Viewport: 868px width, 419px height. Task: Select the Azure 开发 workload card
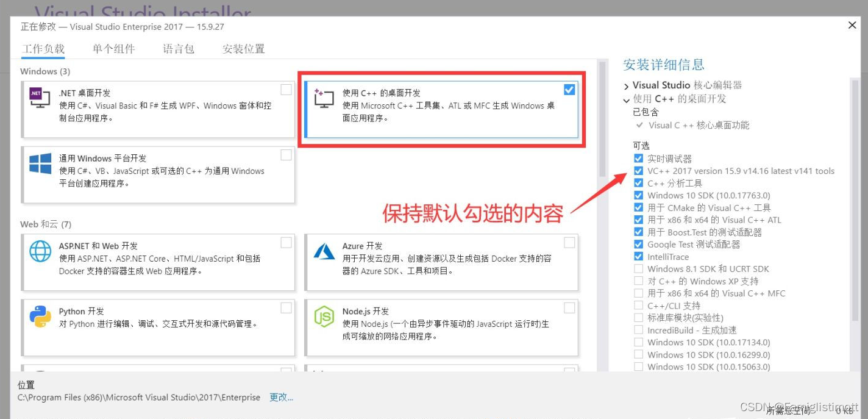click(441, 262)
